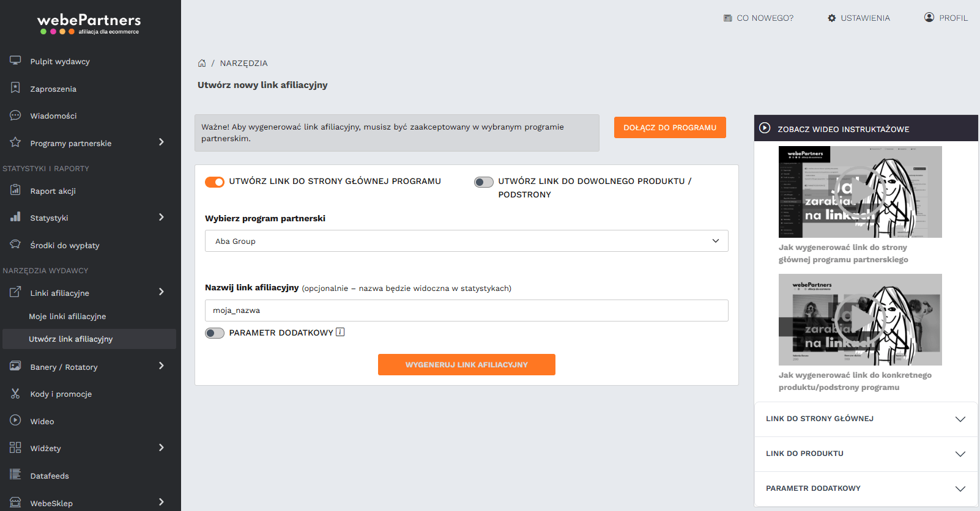
Task: Toggle Utwórz link do dowolnego produktu / podstrony
Action: coord(484,182)
